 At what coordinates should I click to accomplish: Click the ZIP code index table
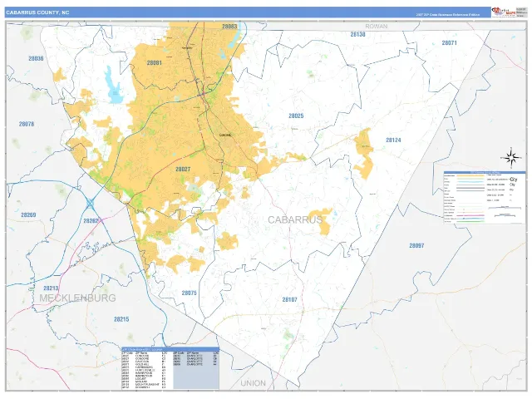pos(170,368)
